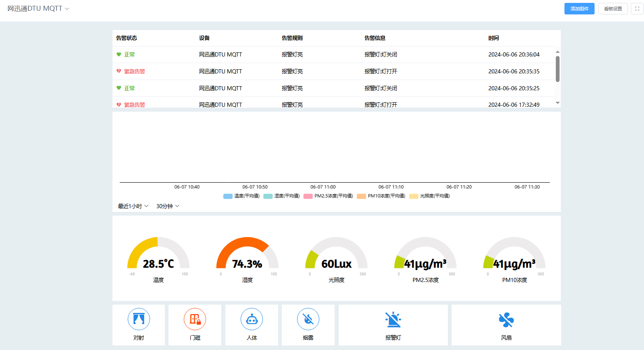
Task: Click the alarm table scrollbar down arrow
Action: (x=557, y=103)
